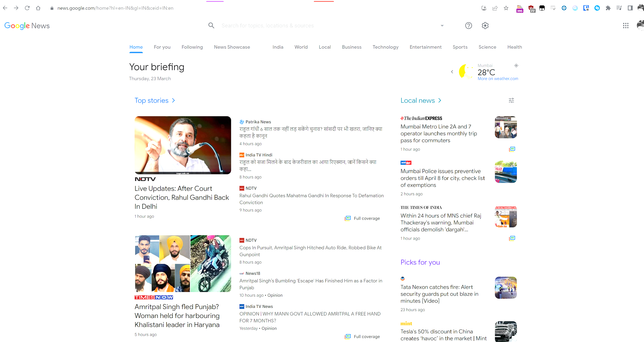Open Google News settings gear
This screenshot has height=342, width=644.
(x=485, y=25)
